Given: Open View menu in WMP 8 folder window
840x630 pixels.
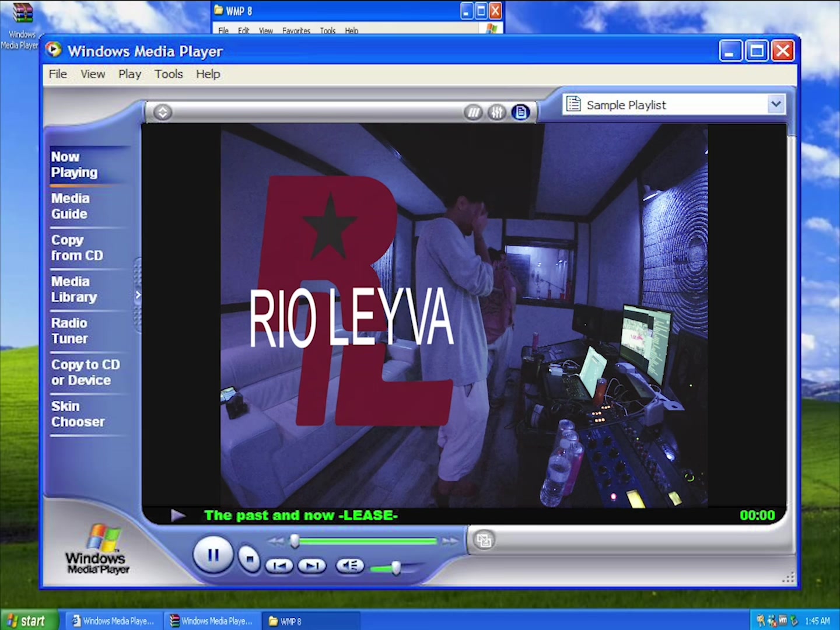Looking at the screenshot, I should point(265,30).
